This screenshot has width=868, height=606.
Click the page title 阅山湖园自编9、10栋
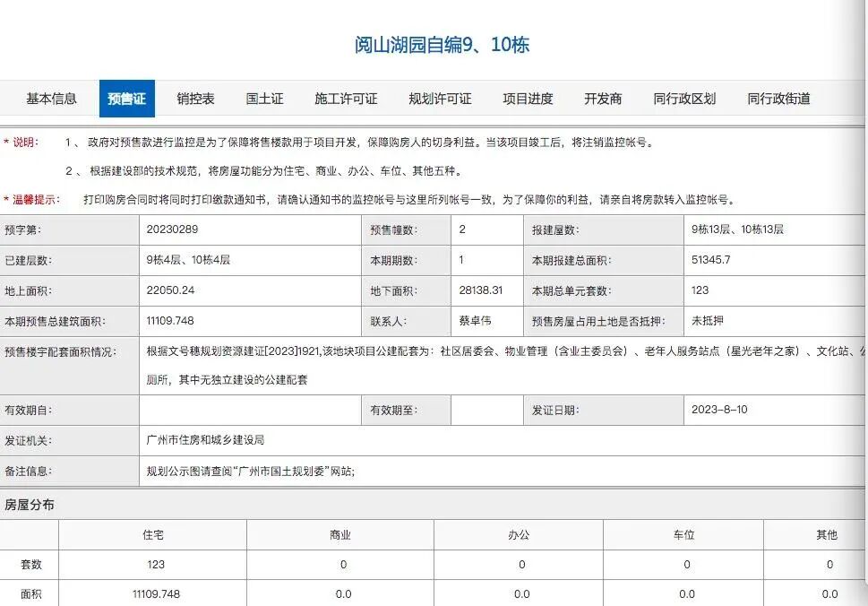442,46
